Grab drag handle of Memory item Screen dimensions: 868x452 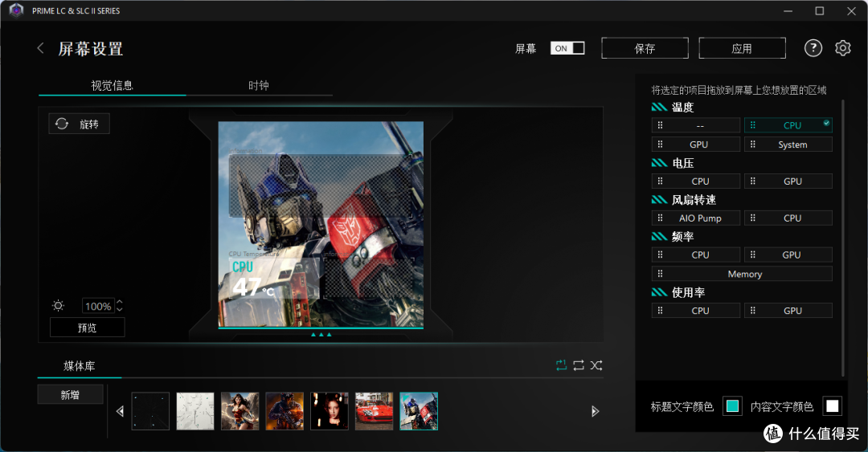(x=660, y=273)
